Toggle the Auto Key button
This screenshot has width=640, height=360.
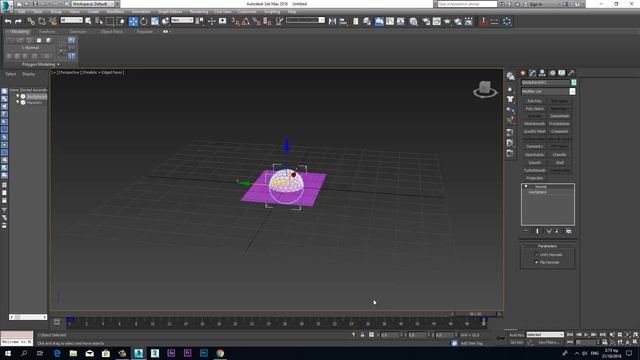(x=516, y=335)
